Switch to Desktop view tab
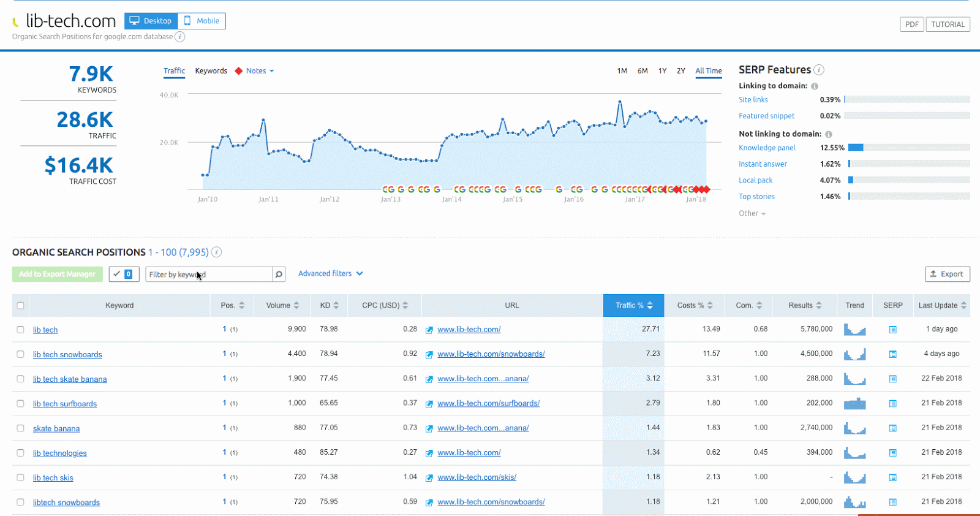Viewport: 980px width, 516px height. coord(151,21)
